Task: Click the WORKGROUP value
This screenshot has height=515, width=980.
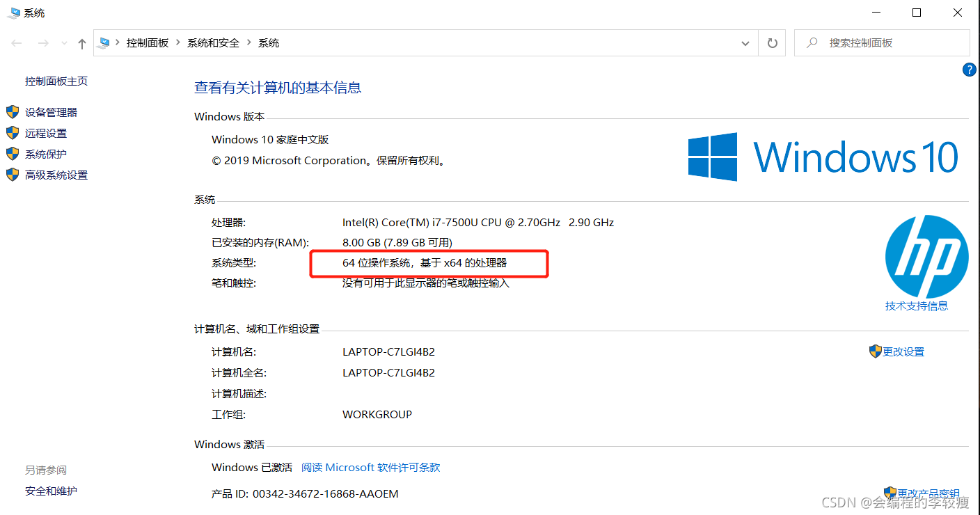Action: tap(377, 415)
